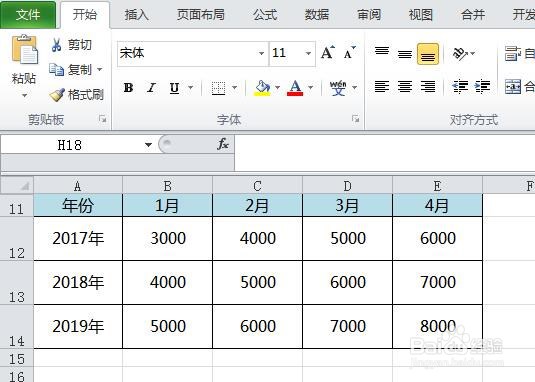Switch to the 数据 tab
The image size is (535, 382).
(317, 15)
